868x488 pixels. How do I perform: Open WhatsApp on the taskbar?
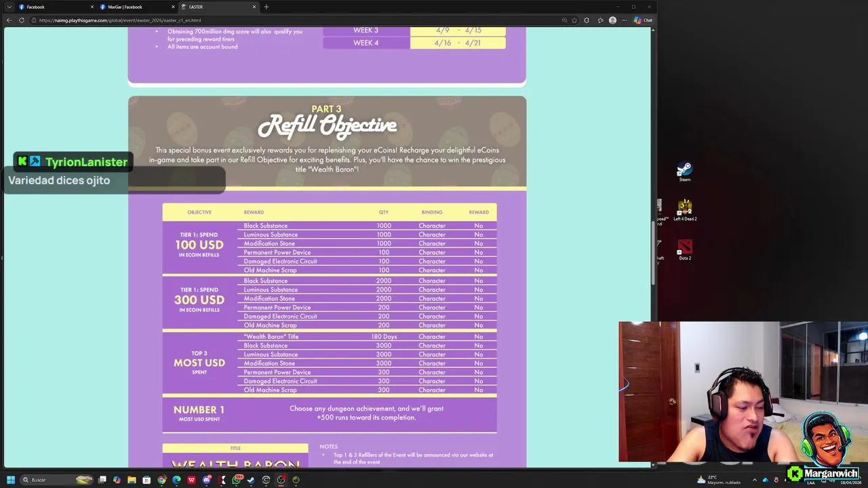pos(237,480)
